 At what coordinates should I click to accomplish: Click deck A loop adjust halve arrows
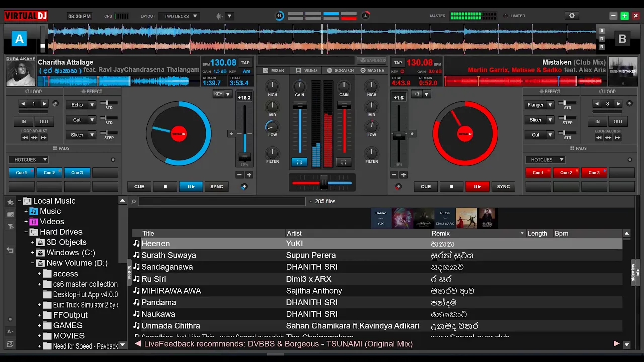click(25, 137)
